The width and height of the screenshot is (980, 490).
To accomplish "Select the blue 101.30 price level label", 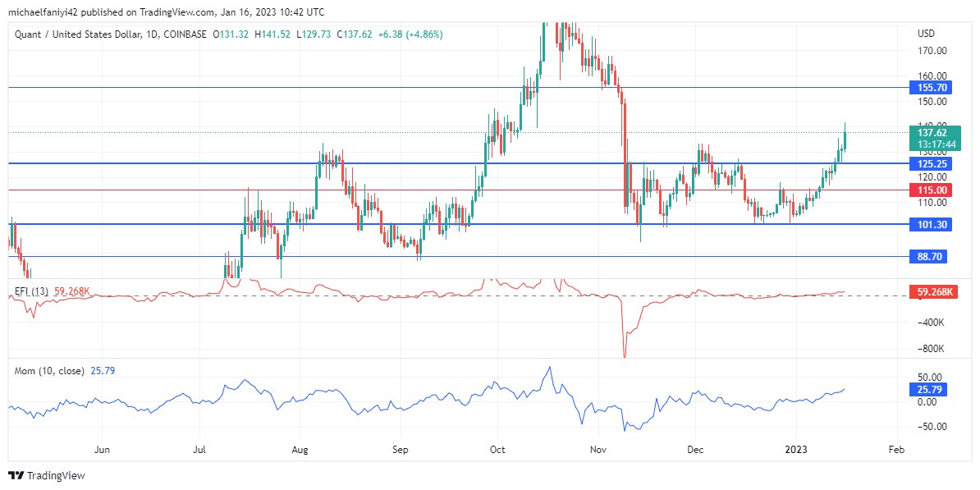I will click(931, 224).
